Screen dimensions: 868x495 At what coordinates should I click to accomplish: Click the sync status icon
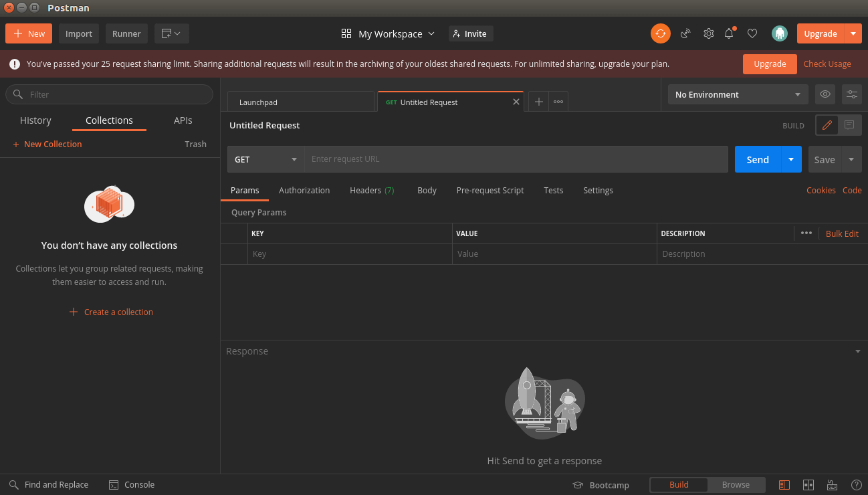point(660,33)
